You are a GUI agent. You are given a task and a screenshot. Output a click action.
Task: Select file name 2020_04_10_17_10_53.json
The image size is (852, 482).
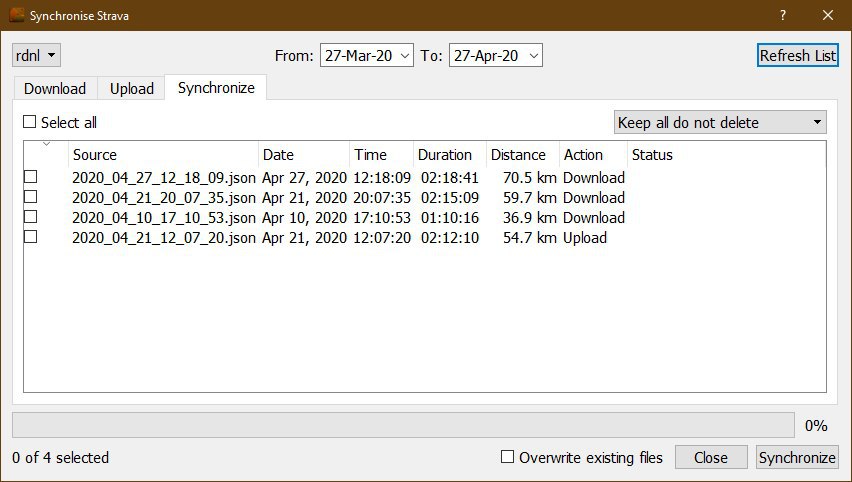pyautogui.click(x=164, y=218)
